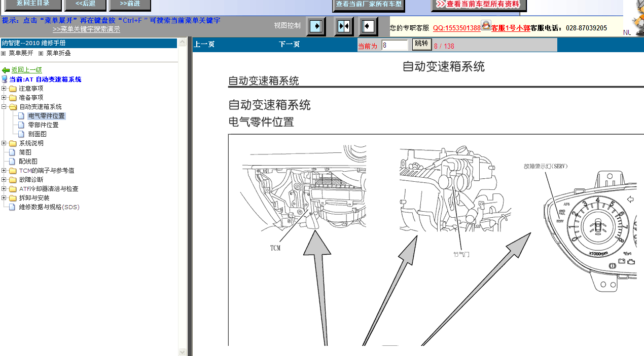Screen dimensions: 644x356
Task: Click the show-right-pane view control icon
Action: click(x=369, y=26)
